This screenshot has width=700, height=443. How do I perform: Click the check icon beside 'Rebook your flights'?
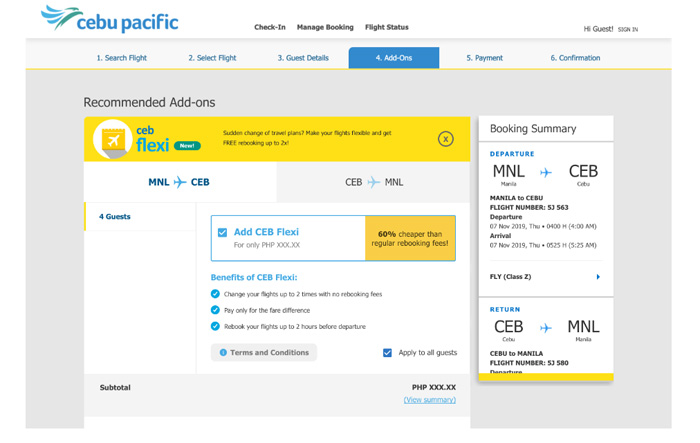pyautogui.click(x=215, y=326)
